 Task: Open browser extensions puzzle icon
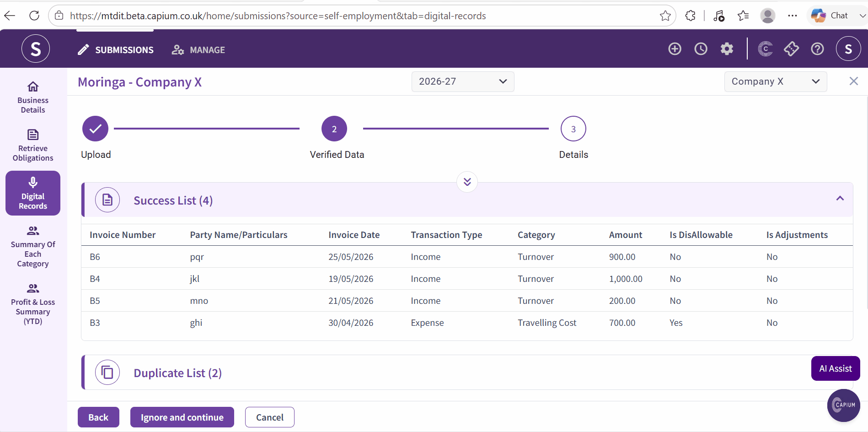(x=691, y=16)
